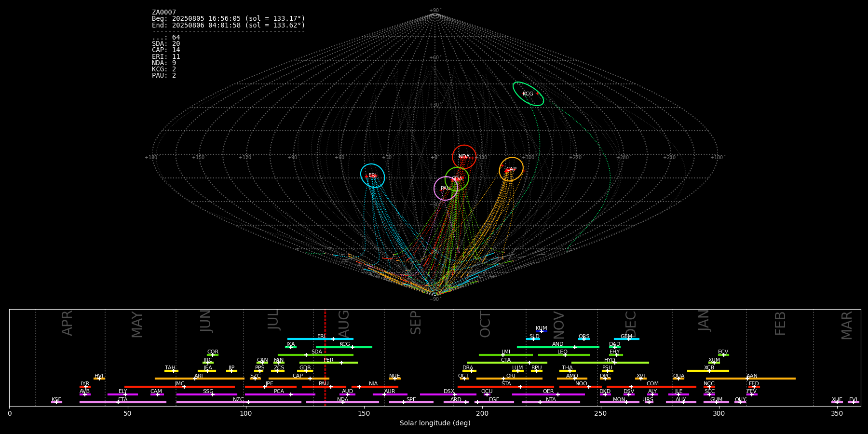Click the KUM shower label in timeline
The height and width of the screenshot is (434, 868).
pyautogui.click(x=542, y=328)
